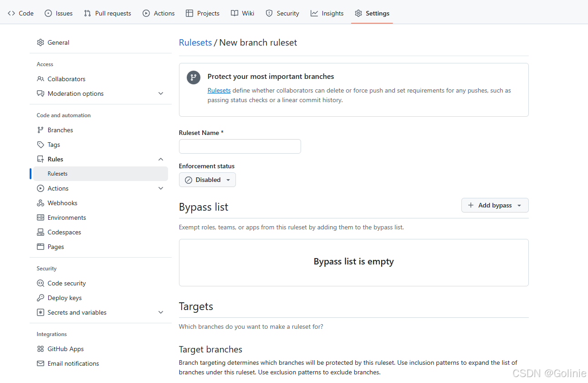
Task: Open the GitHub Apps page
Action: 101,349
